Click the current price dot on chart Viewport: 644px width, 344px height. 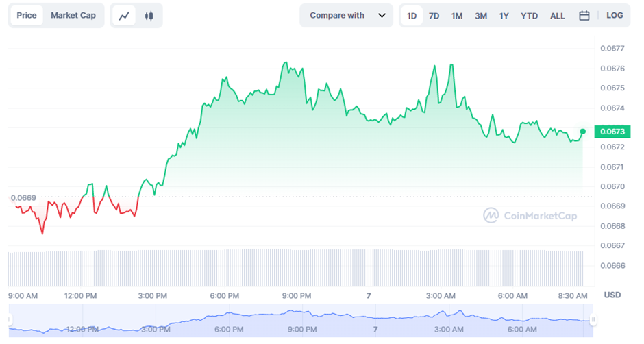(x=583, y=132)
